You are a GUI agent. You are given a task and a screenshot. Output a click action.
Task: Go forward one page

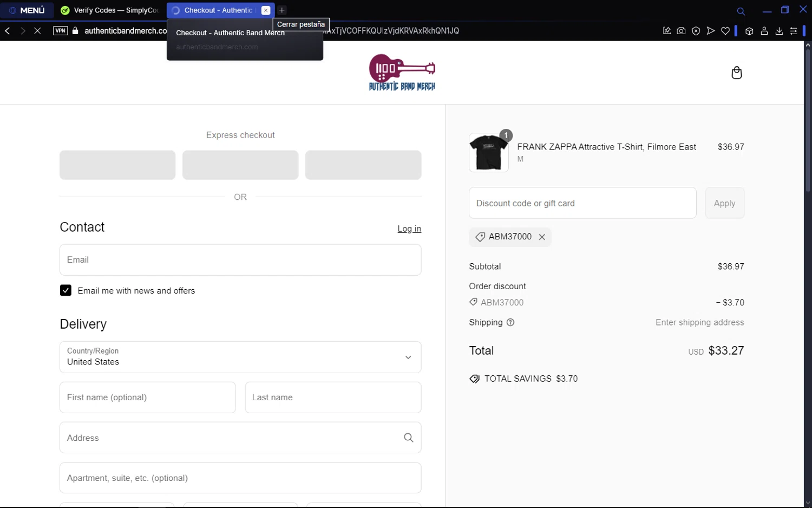[x=23, y=31]
